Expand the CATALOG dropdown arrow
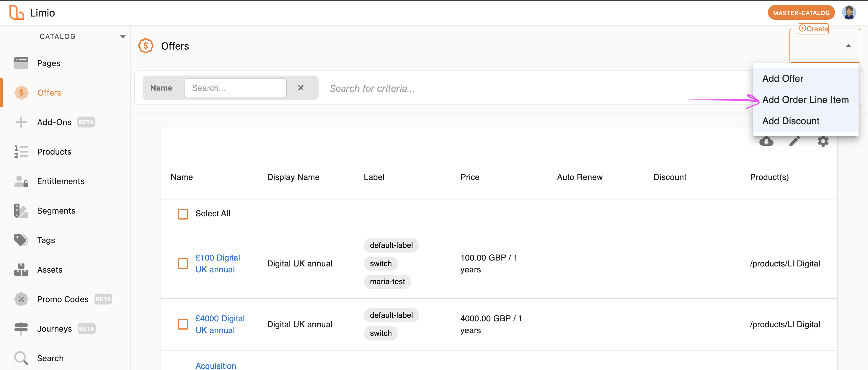 123,37
